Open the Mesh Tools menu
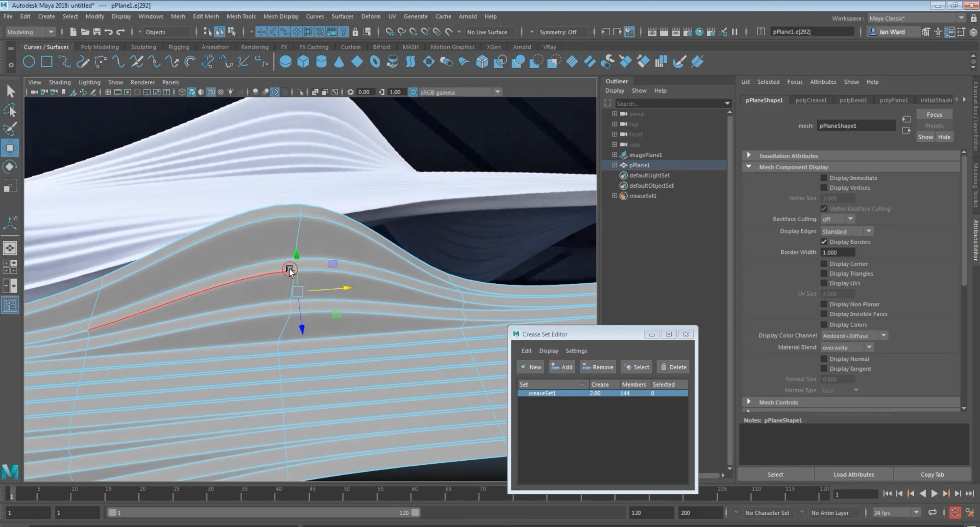Screen dimensions: 980x527 coord(241,16)
